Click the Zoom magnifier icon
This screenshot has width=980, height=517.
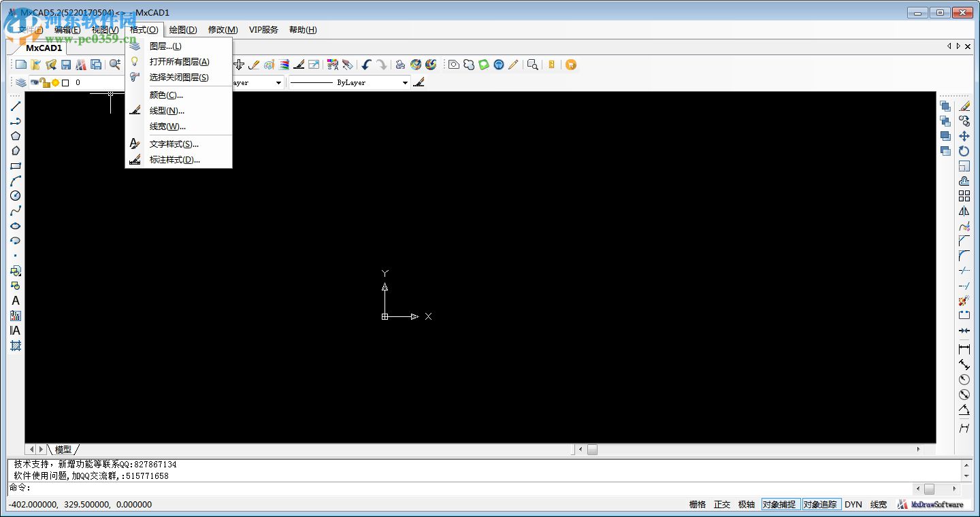[115, 65]
